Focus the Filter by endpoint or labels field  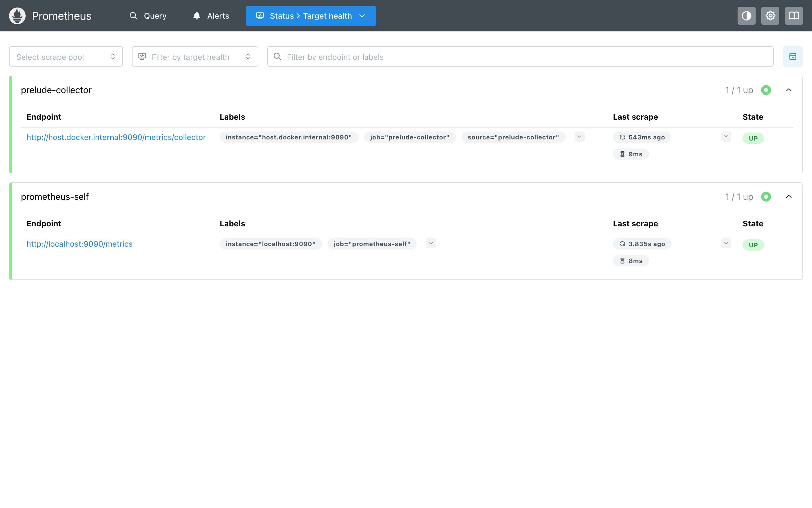520,57
